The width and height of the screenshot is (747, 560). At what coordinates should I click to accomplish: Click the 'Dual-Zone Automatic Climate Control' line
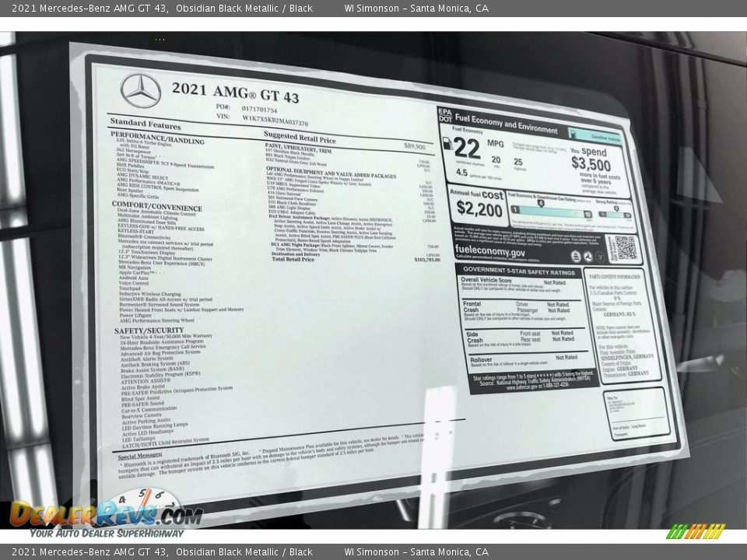click(x=156, y=212)
